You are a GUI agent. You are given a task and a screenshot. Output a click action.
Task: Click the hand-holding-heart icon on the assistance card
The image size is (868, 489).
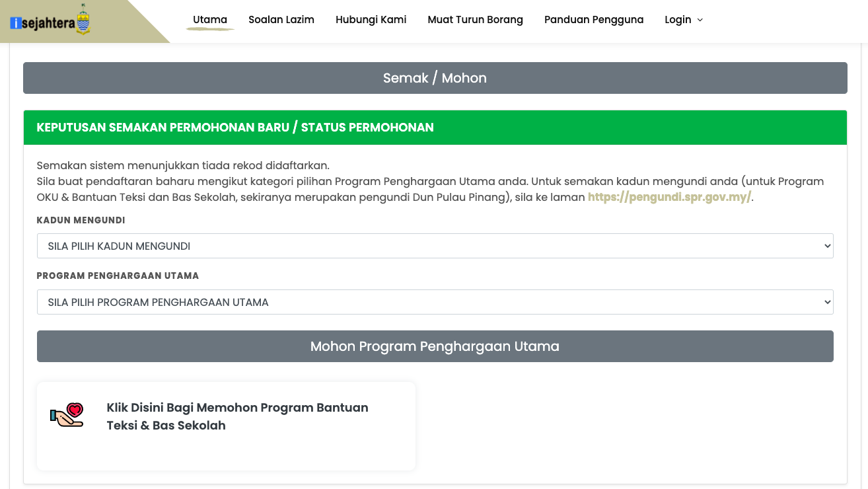pos(66,415)
